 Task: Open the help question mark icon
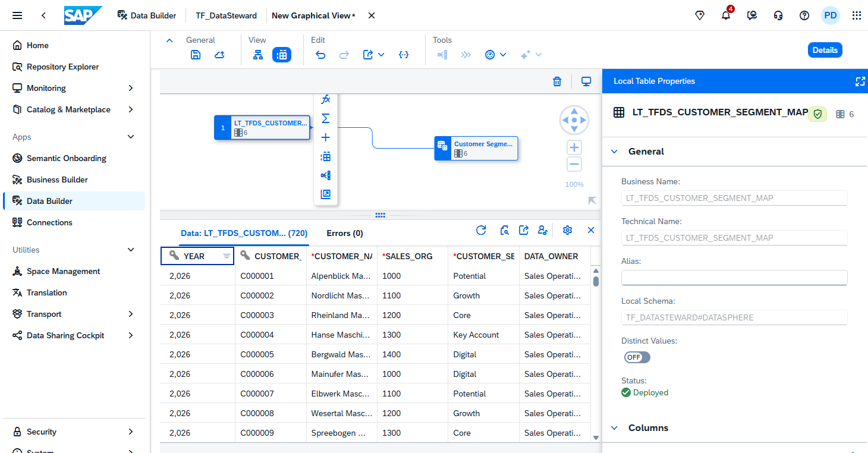pos(804,15)
